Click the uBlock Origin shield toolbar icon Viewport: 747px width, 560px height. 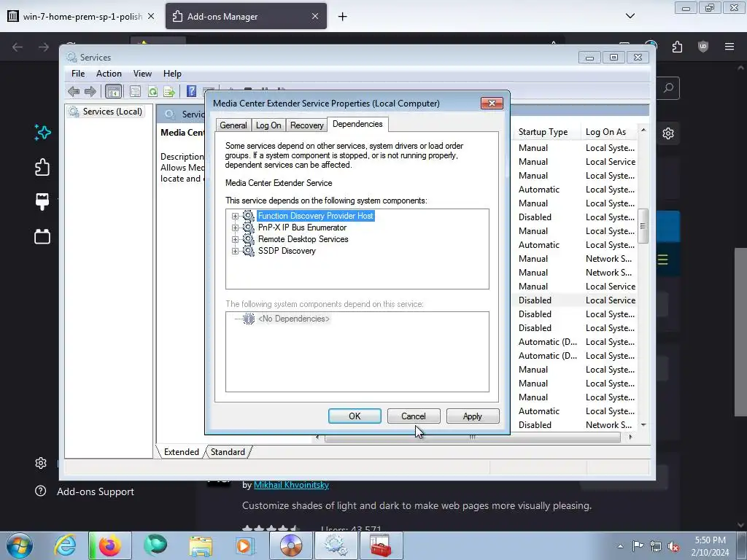point(703,47)
